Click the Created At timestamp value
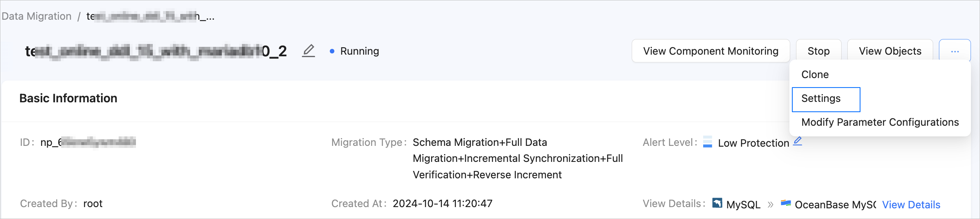 click(442, 203)
